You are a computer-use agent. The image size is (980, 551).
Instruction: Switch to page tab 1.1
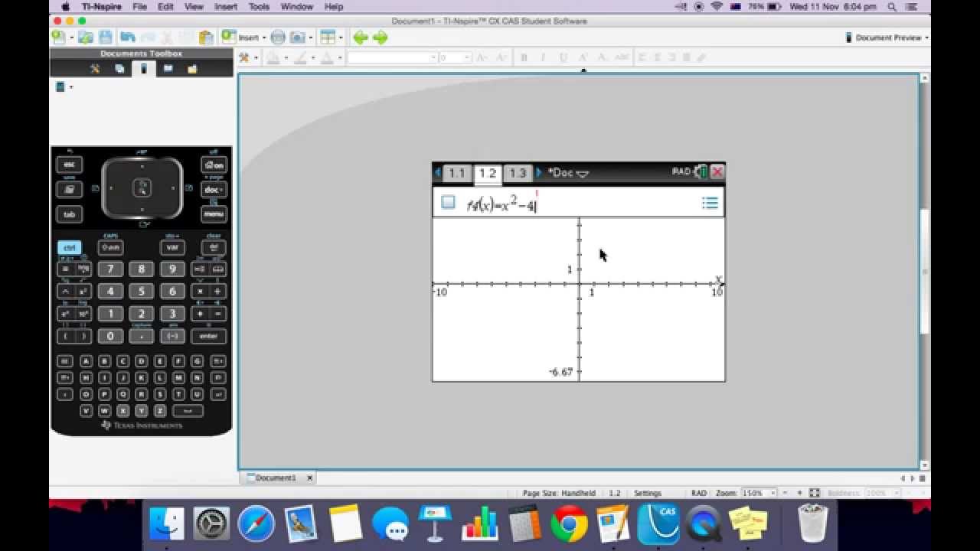[456, 173]
